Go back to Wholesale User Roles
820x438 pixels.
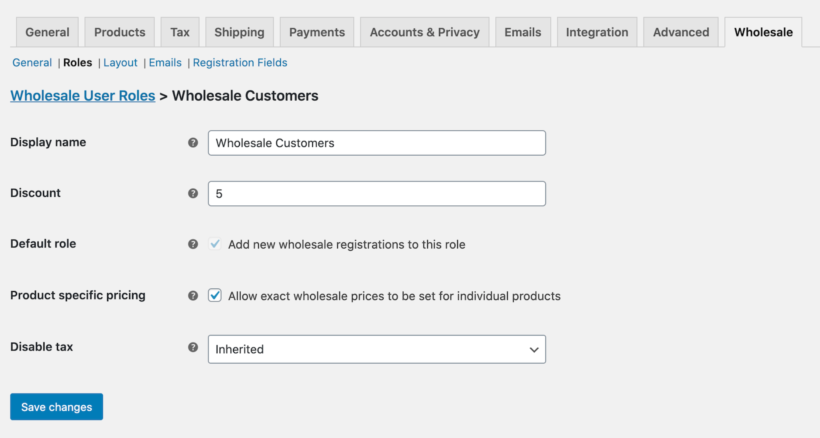pos(83,96)
